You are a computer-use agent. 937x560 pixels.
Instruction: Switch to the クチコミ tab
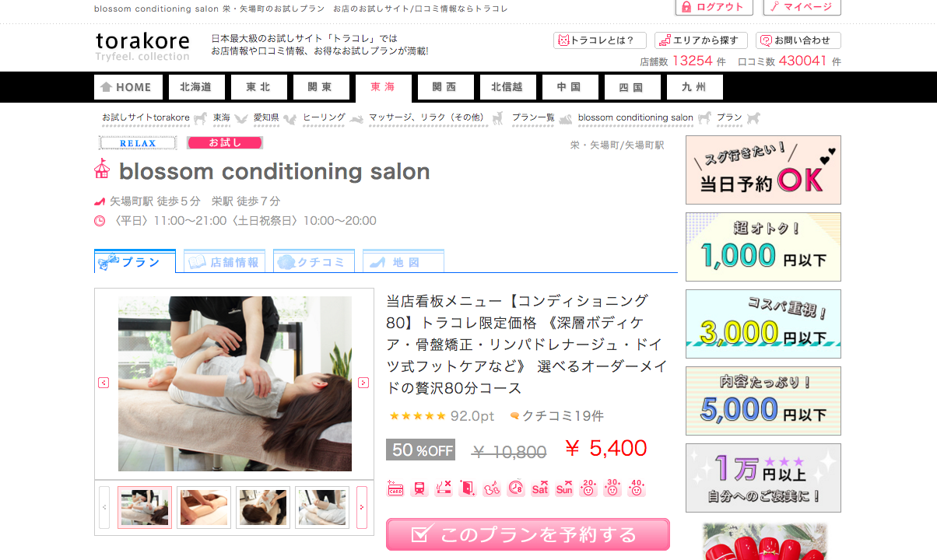click(314, 261)
